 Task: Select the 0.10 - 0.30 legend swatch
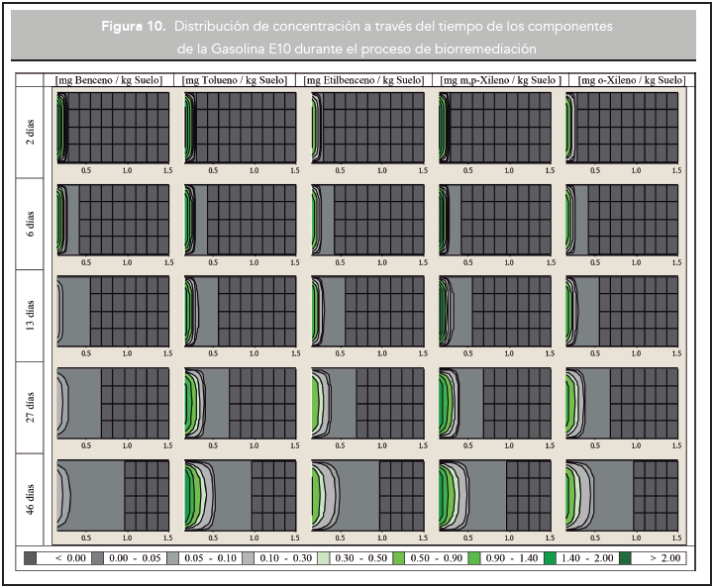pos(248,558)
